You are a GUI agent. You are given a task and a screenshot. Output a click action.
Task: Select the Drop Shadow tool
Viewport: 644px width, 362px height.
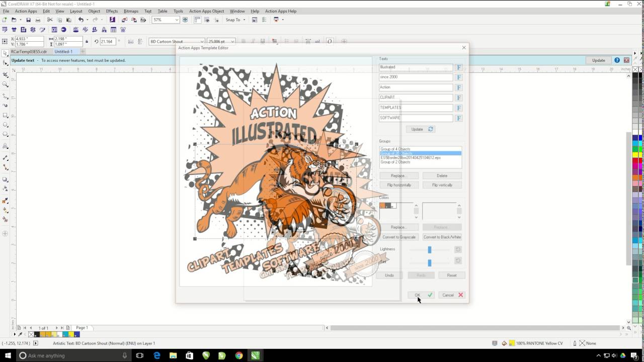[6, 179]
